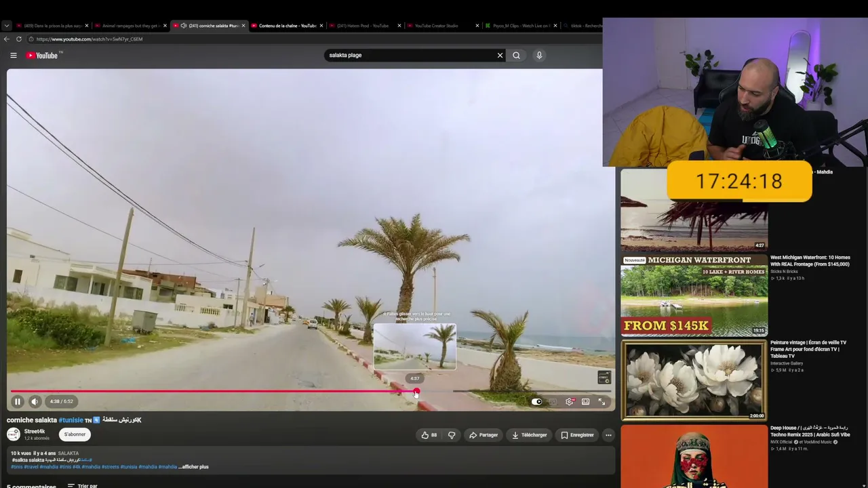868x488 pixels.
Task: Open the Street4k channel name link
Action: pyautogui.click(x=35, y=432)
